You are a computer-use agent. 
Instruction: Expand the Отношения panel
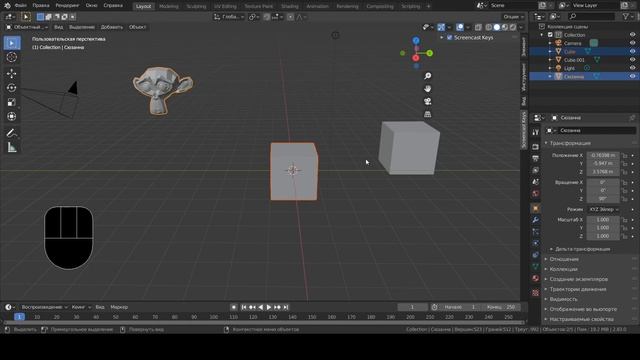click(x=564, y=259)
